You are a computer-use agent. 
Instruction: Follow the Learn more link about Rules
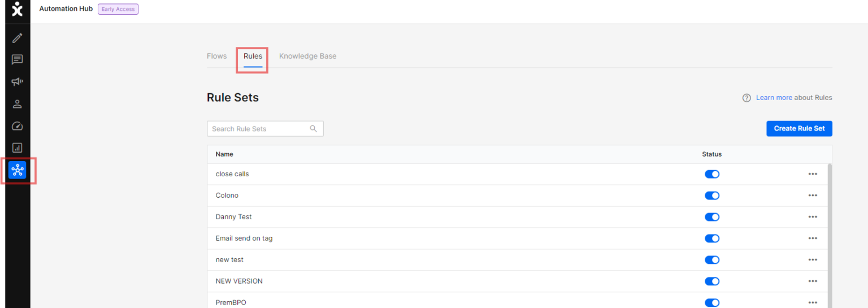(774, 98)
